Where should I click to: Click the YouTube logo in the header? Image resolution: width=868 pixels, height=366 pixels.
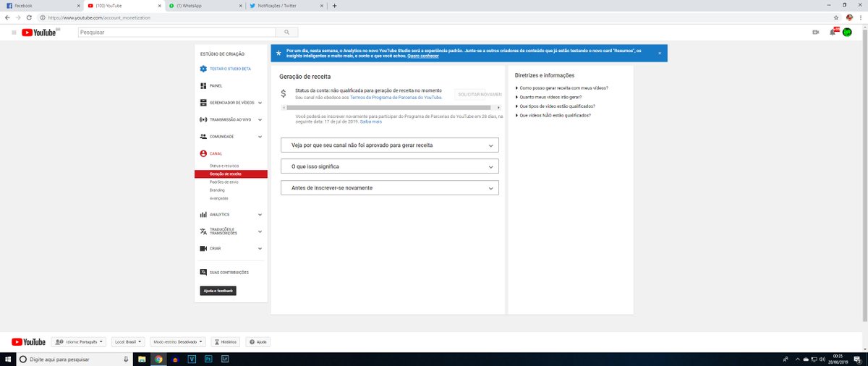41,32
